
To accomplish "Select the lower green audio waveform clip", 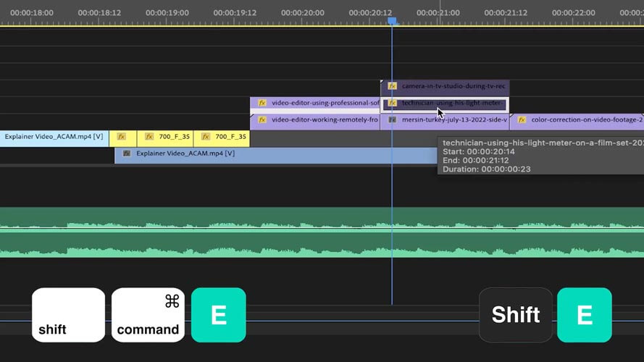I will 322,245.
